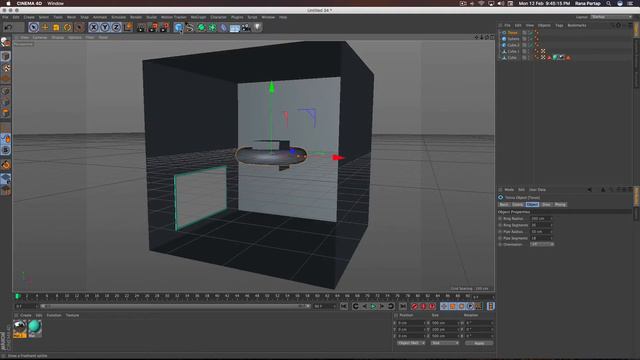Toggle Cube.1 layer visibility box

(524, 51)
